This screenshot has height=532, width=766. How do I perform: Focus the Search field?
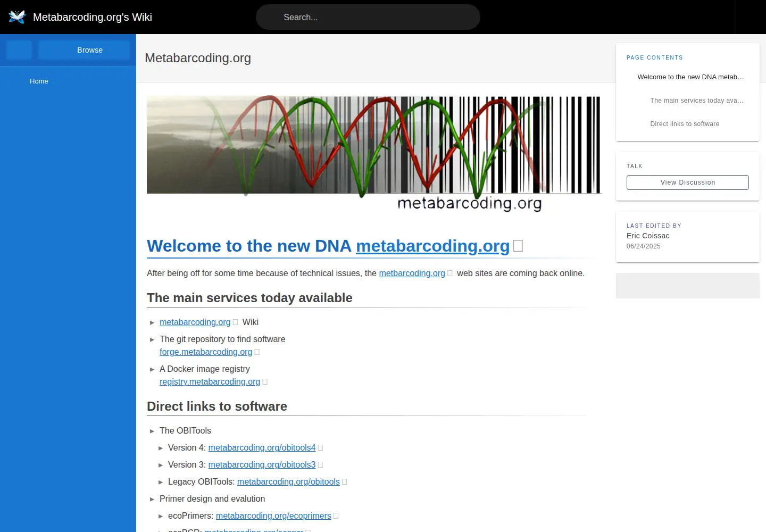368,17
